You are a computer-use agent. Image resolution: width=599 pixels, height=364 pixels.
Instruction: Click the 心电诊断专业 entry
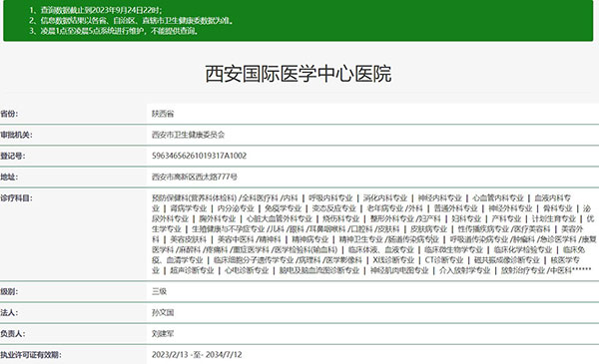[x=247, y=270]
